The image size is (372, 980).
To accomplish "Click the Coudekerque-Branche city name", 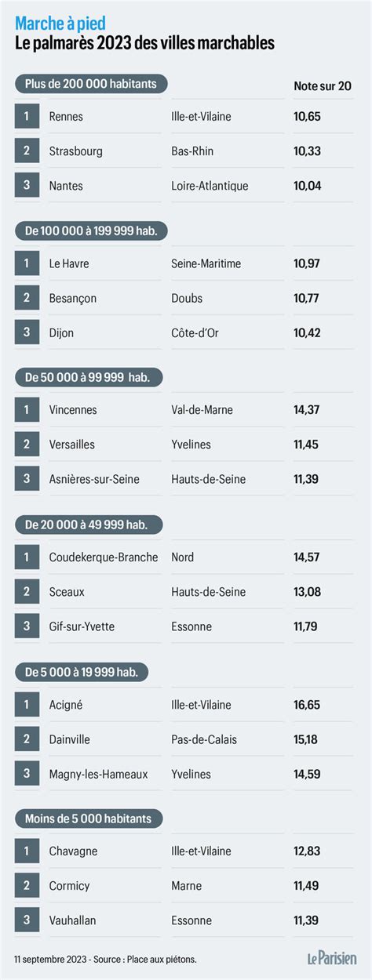I will pyautogui.click(x=104, y=557).
